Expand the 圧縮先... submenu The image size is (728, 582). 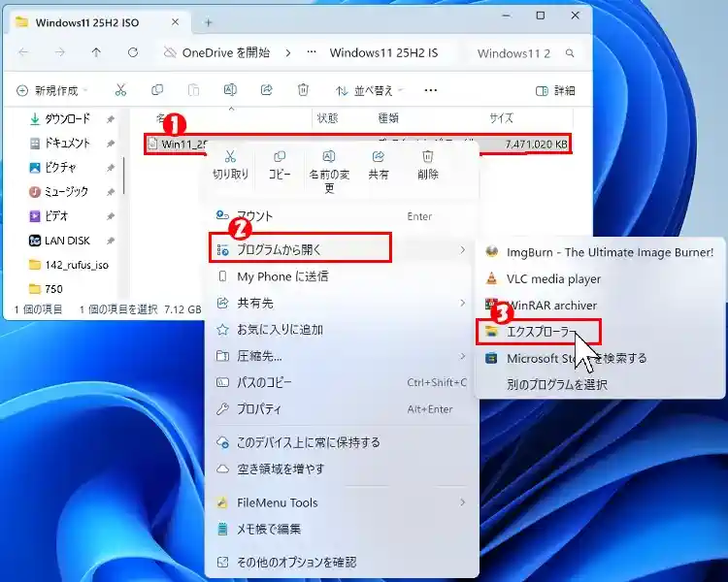342,356
